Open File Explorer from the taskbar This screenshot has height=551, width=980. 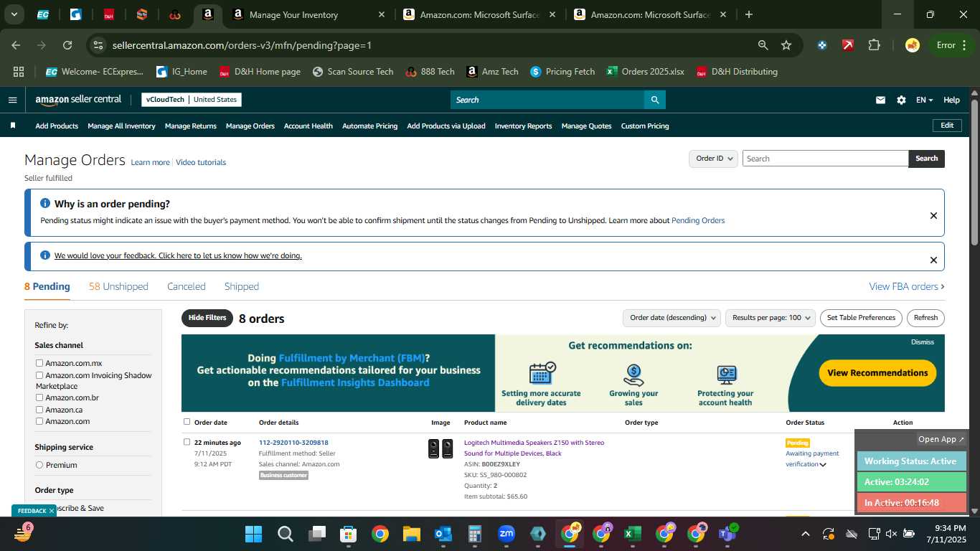[411, 534]
